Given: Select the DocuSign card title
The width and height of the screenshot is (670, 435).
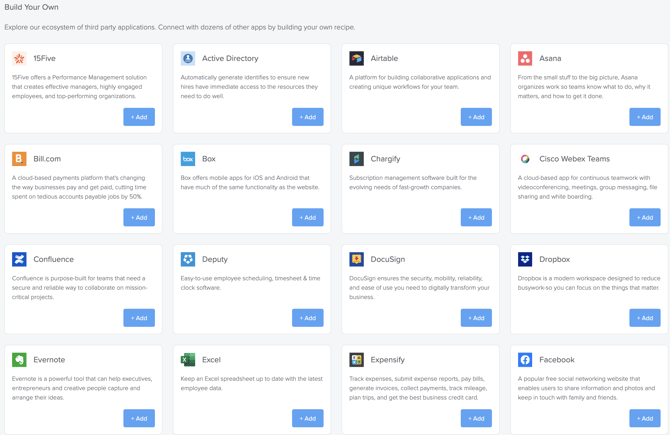Looking at the screenshot, I should [x=388, y=259].
